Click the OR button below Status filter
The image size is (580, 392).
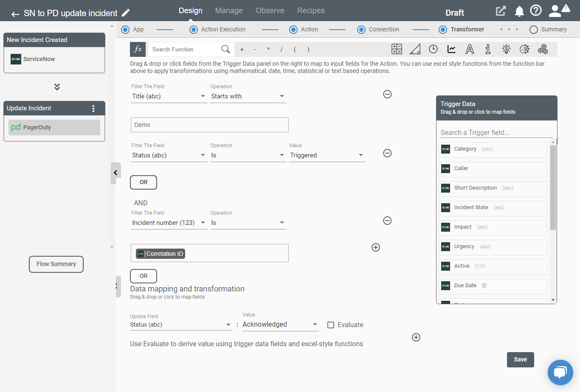pos(144,182)
